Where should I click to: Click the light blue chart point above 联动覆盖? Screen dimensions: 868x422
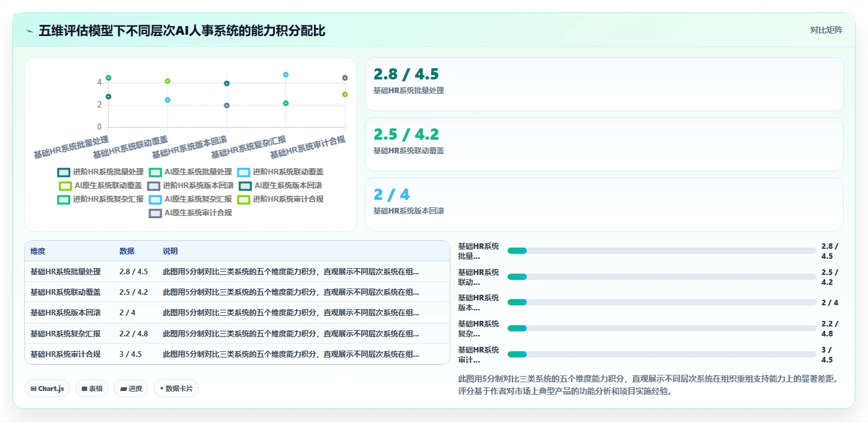point(168,100)
